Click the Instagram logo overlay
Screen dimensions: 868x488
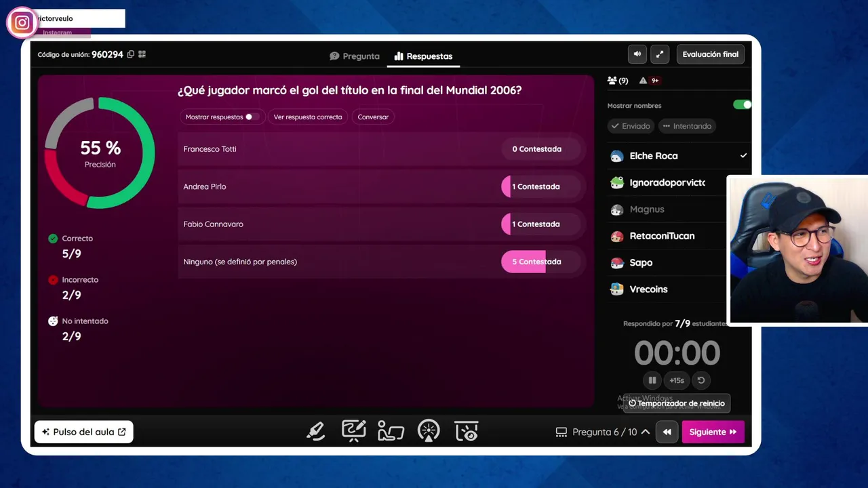point(22,22)
